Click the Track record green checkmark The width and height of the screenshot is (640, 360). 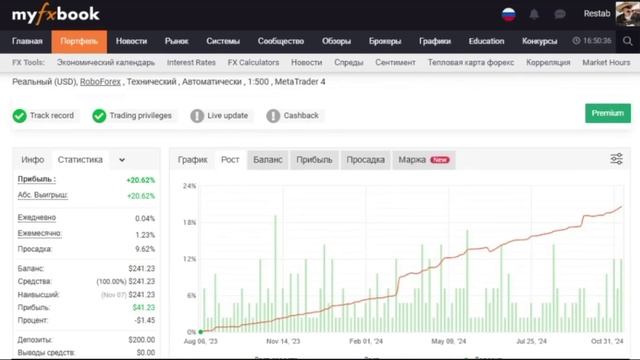19,116
